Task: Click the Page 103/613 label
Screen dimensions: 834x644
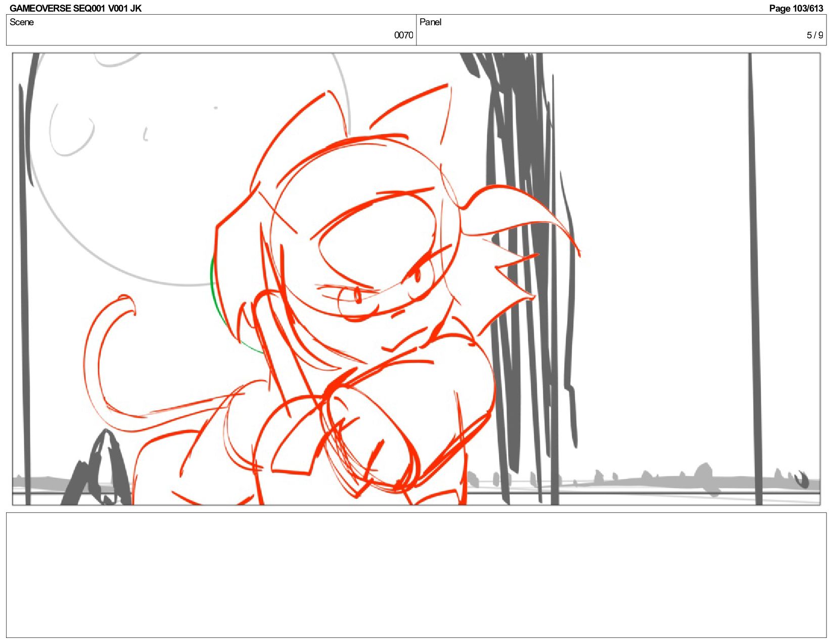Action: pyautogui.click(x=796, y=8)
